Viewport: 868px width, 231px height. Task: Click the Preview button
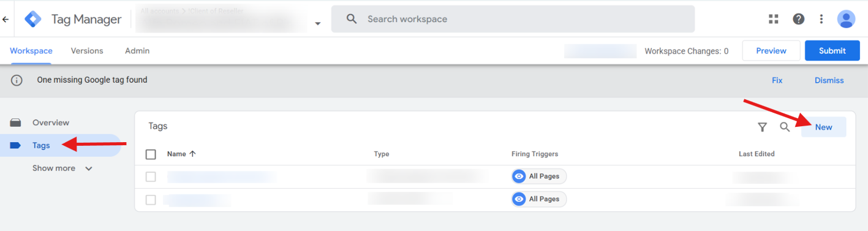point(771,51)
